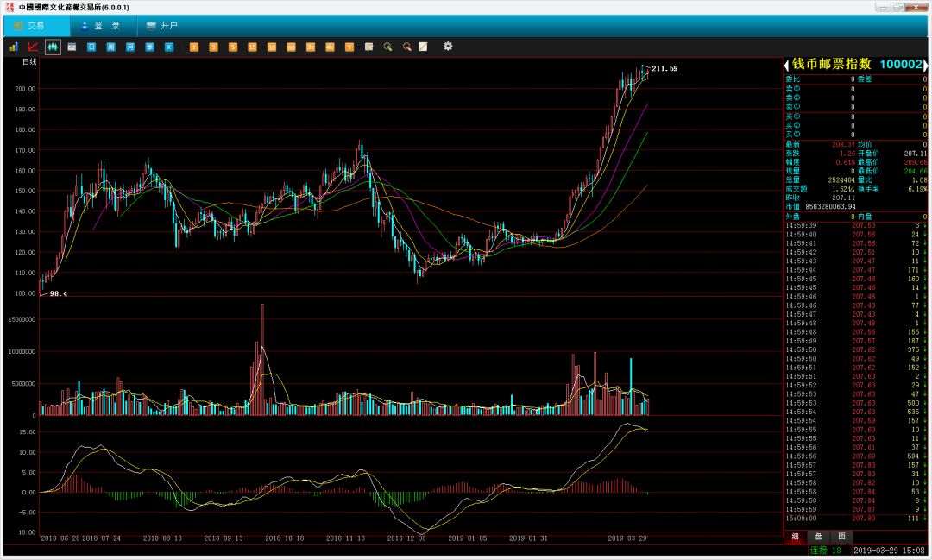The width and height of the screenshot is (932, 560).
Task: Select the 1-minute interval icon
Action: click(x=194, y=47)
